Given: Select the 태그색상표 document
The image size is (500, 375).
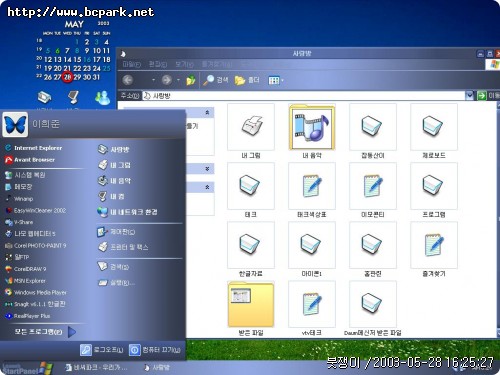Looking at the screenshot, I should (312, 190).
